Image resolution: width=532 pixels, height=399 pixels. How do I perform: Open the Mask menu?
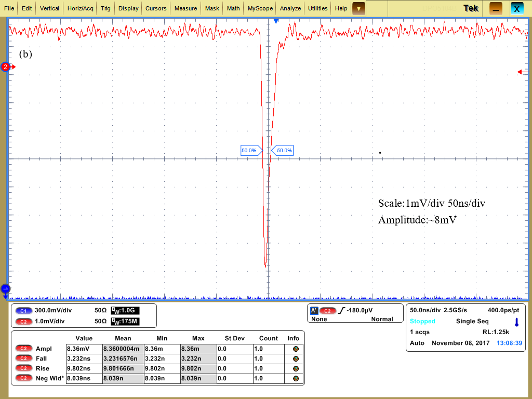tap(212, 8)
